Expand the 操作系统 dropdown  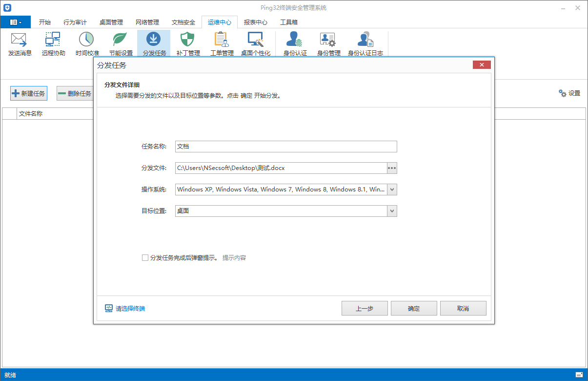click(392, 189)
